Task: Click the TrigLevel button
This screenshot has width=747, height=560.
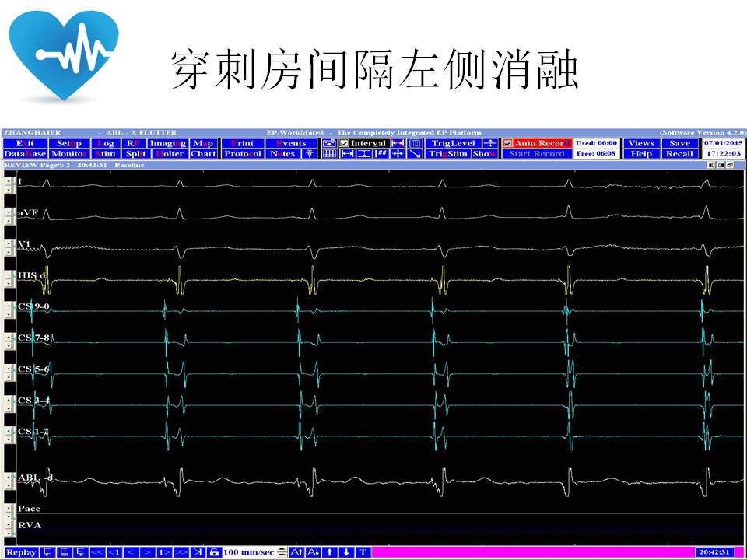Action: 453,143
